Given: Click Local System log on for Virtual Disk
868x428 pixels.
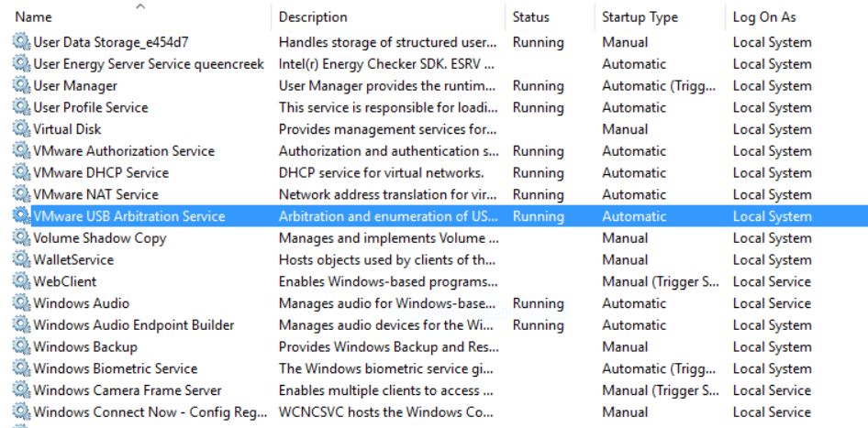Looking at the screenshot, I should point(773,129).
